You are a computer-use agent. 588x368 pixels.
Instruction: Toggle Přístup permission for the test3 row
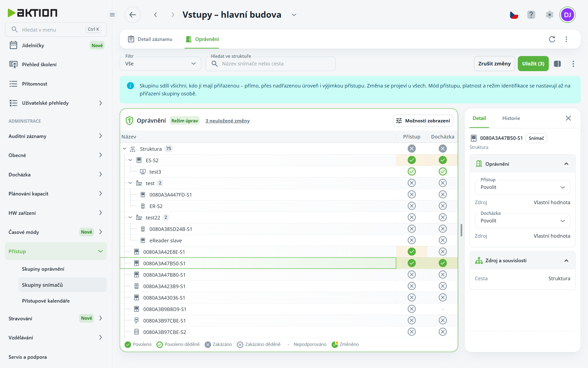click(x=412, y=171)
